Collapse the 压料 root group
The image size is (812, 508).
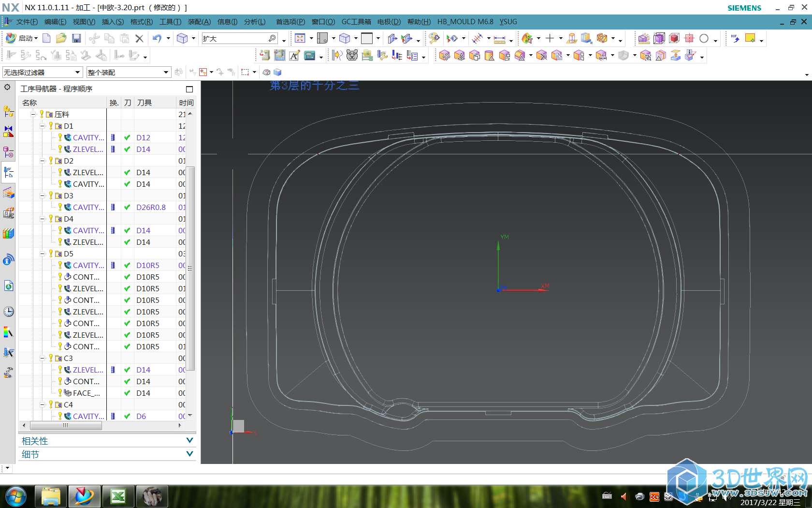coord(33,114)
